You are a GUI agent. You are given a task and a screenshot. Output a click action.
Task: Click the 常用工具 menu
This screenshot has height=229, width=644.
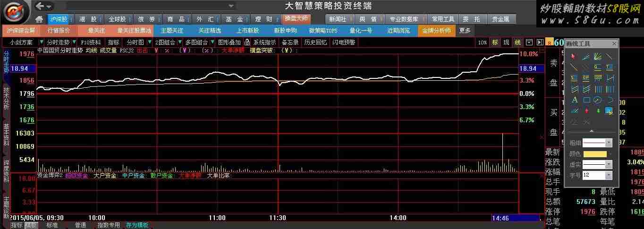click(443, 19)
